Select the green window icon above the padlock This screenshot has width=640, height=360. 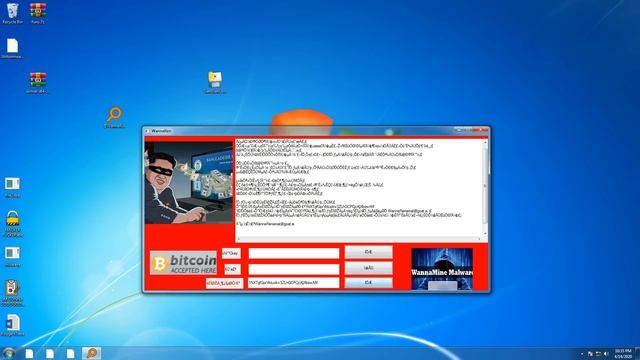(x=12, y=187)
